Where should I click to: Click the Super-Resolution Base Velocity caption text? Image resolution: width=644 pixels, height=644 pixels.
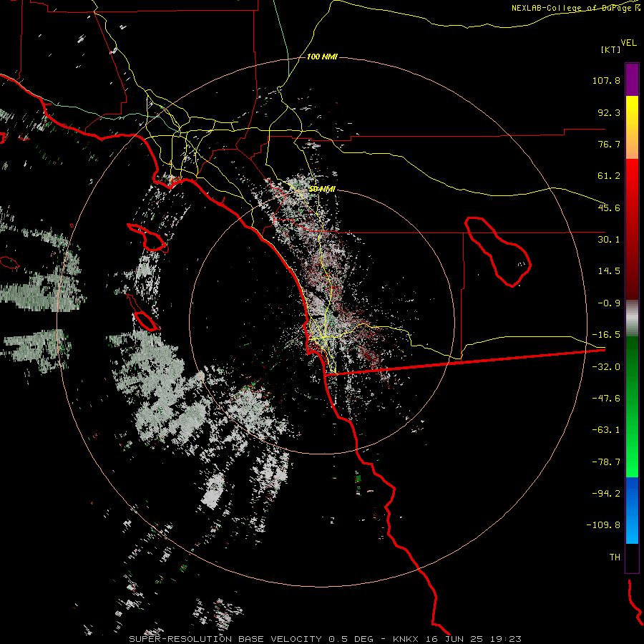coord(227,639)
